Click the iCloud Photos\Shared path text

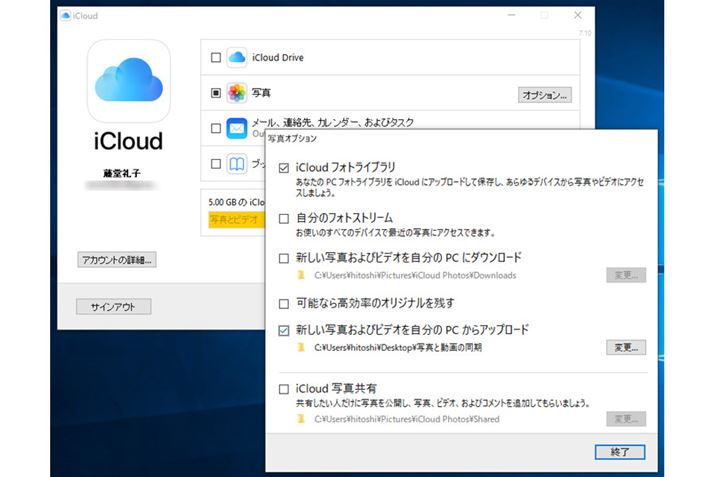click(407, 419)
